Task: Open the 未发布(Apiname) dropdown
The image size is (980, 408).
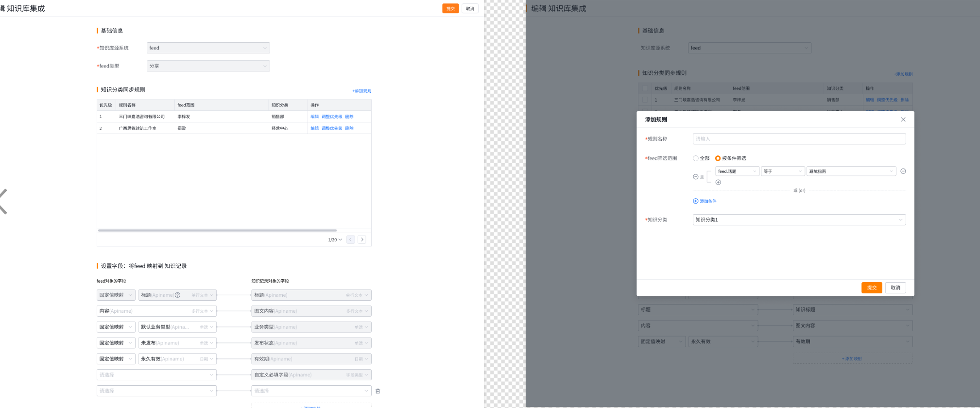Action: [x=177, y=343]
